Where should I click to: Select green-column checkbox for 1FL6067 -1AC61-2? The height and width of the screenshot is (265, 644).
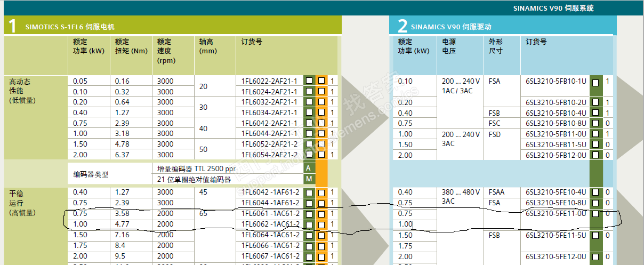click(309, 256)
